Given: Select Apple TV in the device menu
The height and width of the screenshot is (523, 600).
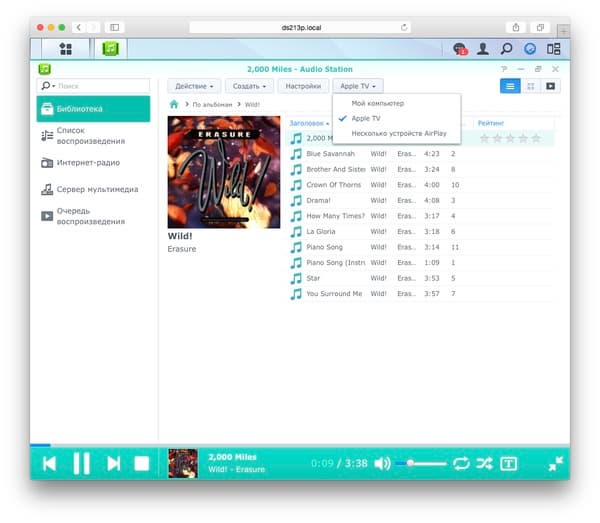Looking at the screenshot, I should (x=397, y=118).
